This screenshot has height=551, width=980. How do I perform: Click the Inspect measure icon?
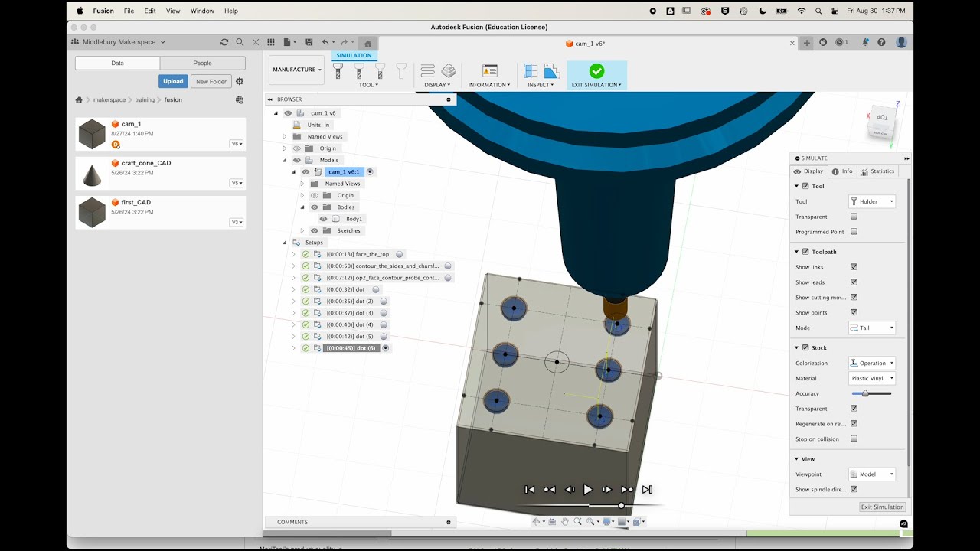pyautogui.click(x=531, y=71)
